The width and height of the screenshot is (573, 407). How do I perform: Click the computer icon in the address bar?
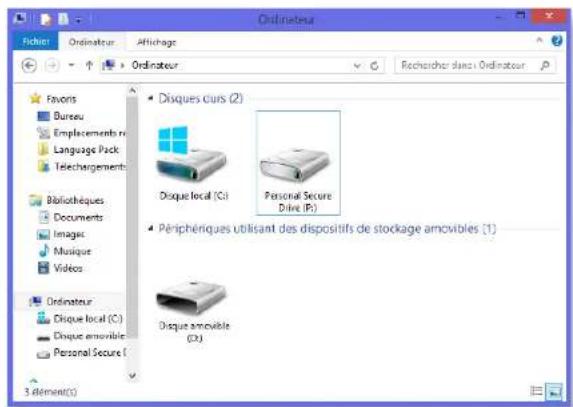coord(109,65)
